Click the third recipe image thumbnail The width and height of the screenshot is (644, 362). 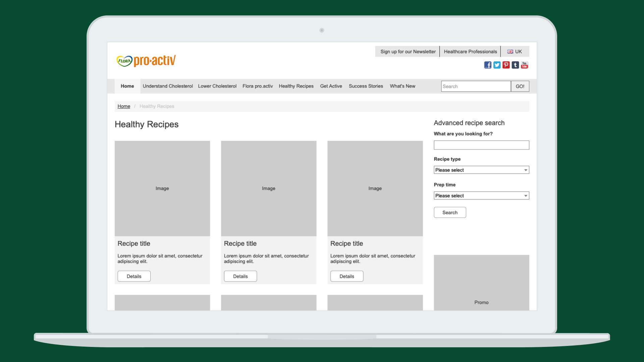375,188
